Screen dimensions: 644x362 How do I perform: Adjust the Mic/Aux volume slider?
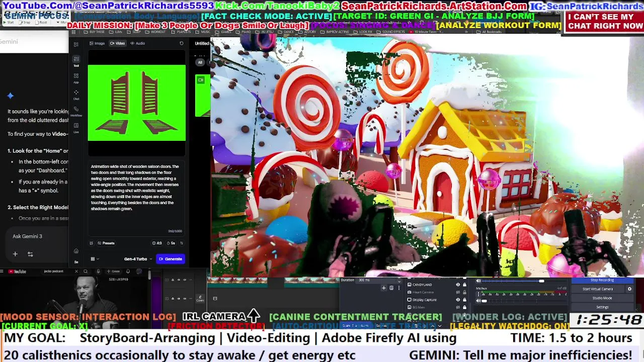click(523, 301)
